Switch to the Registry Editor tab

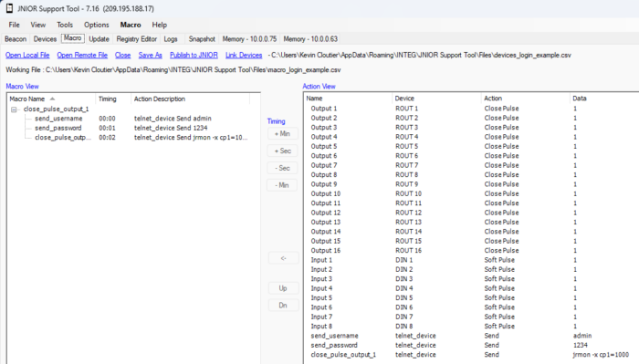click(137, 39)
